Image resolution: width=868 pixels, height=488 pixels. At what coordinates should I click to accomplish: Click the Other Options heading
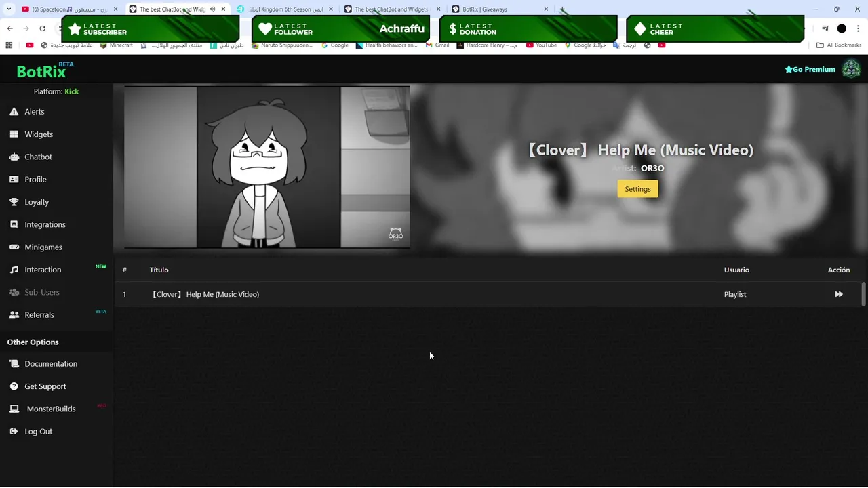[33, 342]
